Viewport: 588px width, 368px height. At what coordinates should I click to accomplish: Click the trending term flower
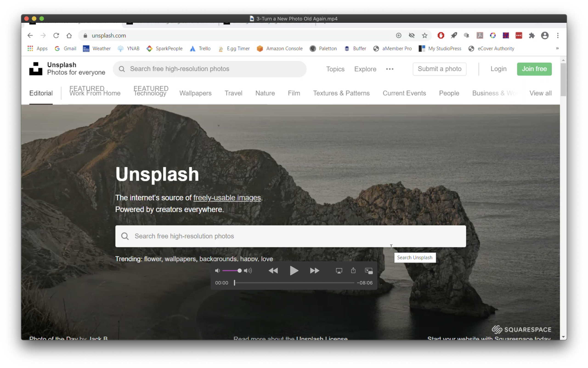coord(153,259)
